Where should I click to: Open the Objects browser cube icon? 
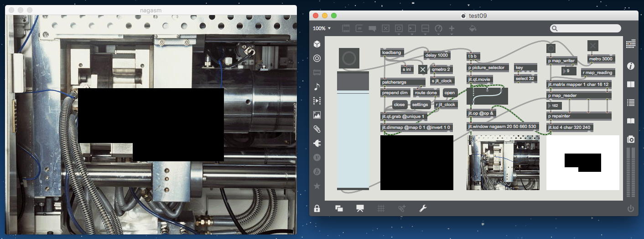pos(317,44)
